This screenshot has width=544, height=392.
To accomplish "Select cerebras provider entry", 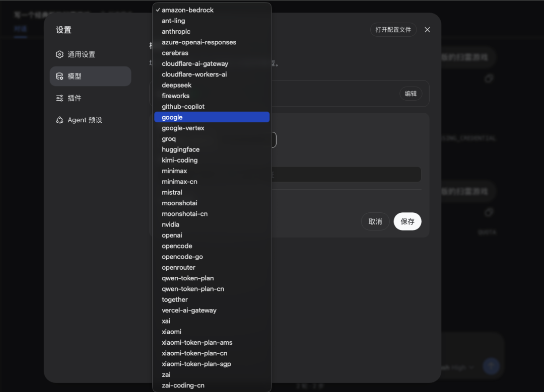I will (x=212, y=53).
